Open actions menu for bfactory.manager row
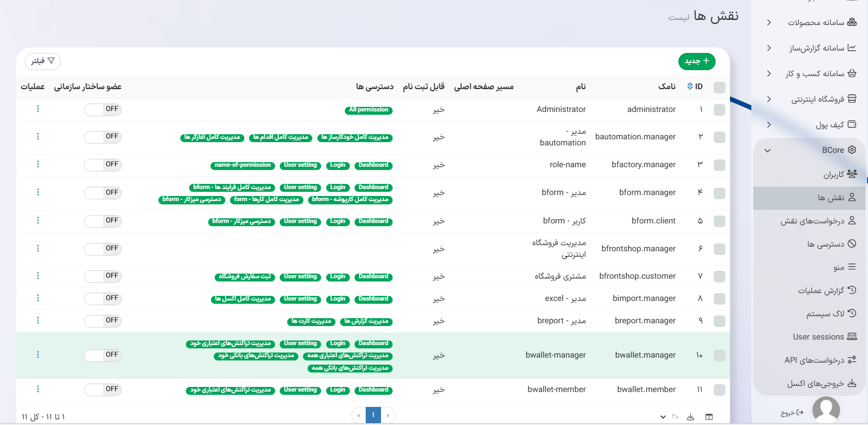868x425 pixels. coord(38,164)
